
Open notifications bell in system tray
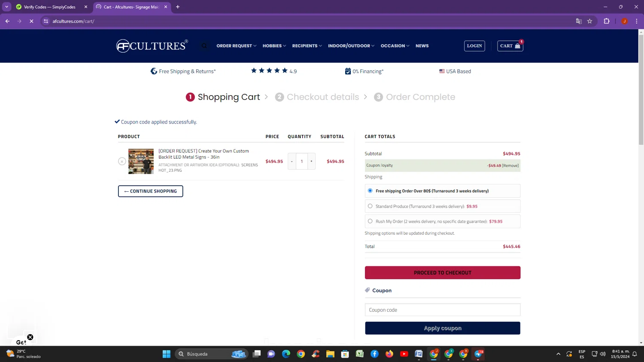[x=635, y=354]
